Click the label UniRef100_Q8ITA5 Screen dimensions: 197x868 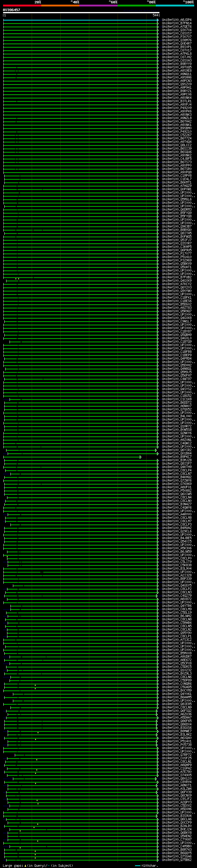[x=177, y=233]
